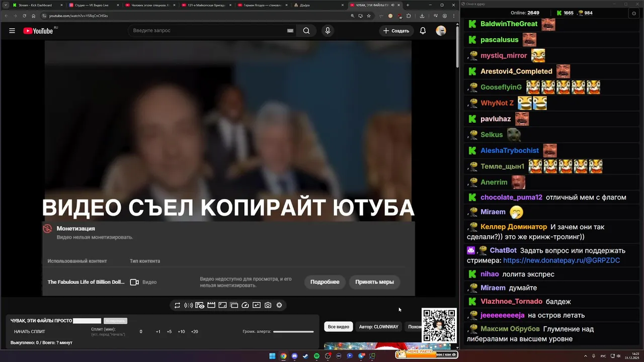Click the monetization disabled icon
The image size is (644, 362).
pyautogui.click(x=47, y=229)
